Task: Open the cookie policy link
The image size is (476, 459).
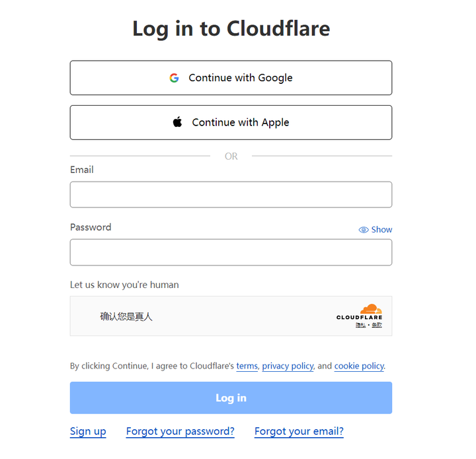Action: 359,366
